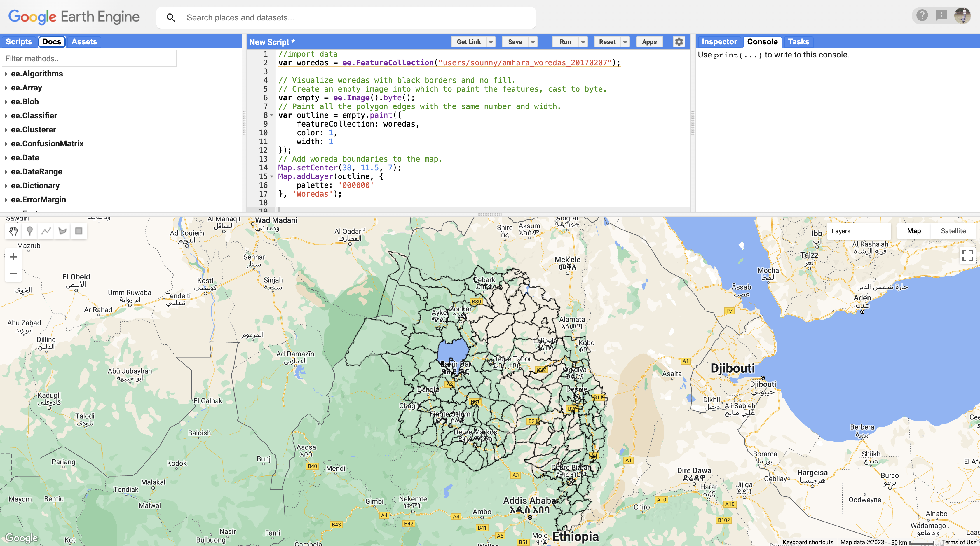This screenshot has width=980, height=546.
Task: Select the point marker drawing tool
Action: coord(30,231)
